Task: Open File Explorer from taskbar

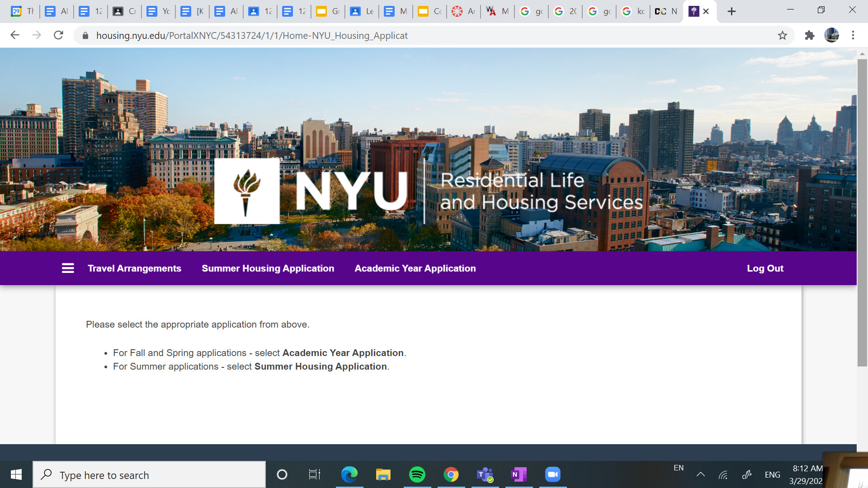Action: (383, 474)
